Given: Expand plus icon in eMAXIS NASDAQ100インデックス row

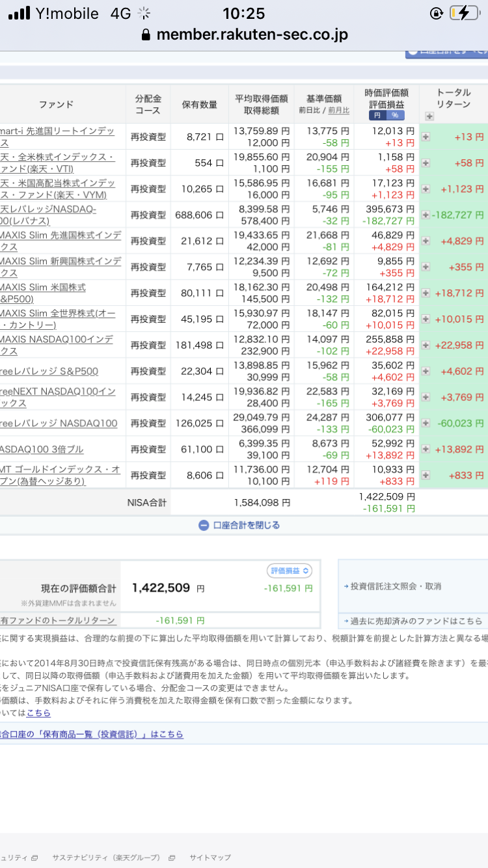Looking at the screenshot, I should pyautogui.click(x=426, y=345).
